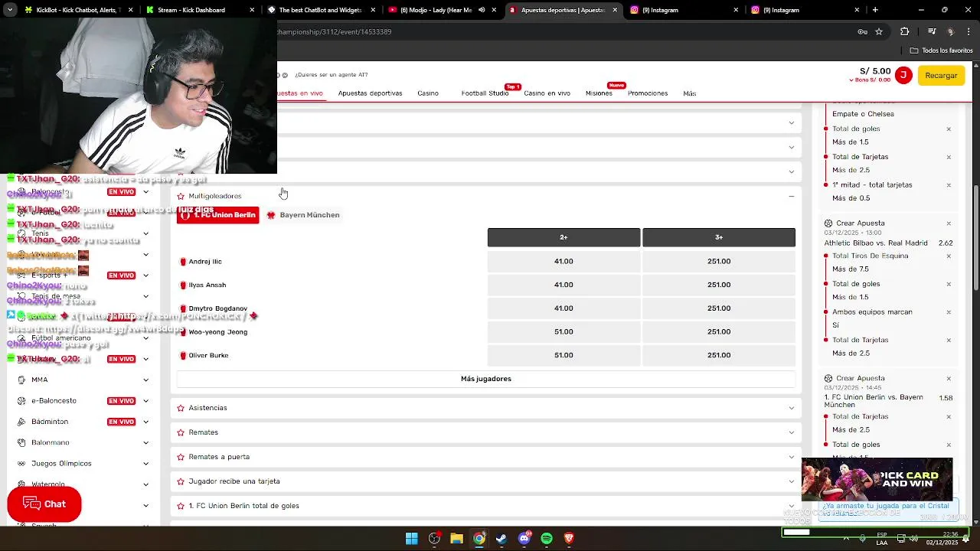This screenshot has width=980, height=551.
Task: Expand the MMA sport chevron
Action: [145, 380]
